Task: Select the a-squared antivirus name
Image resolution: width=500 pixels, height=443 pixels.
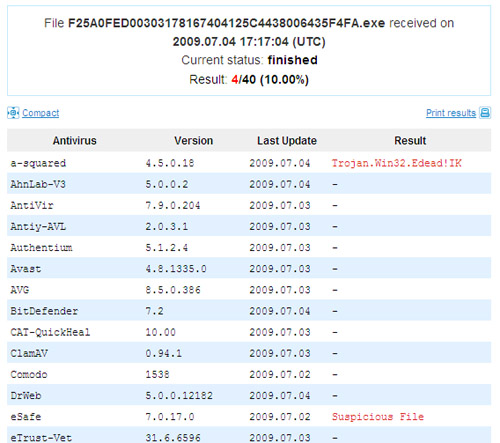Action: pos(38,163)
